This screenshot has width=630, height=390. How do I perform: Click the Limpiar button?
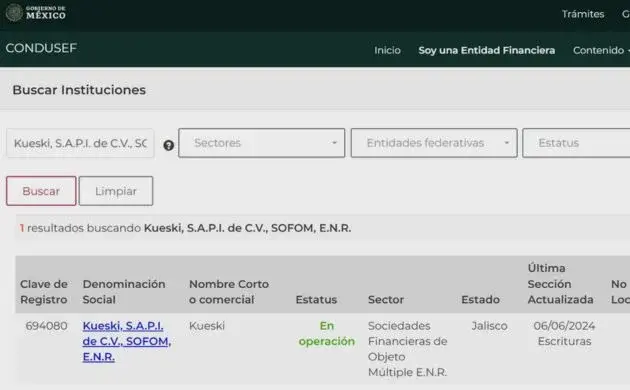coord(116,191)
